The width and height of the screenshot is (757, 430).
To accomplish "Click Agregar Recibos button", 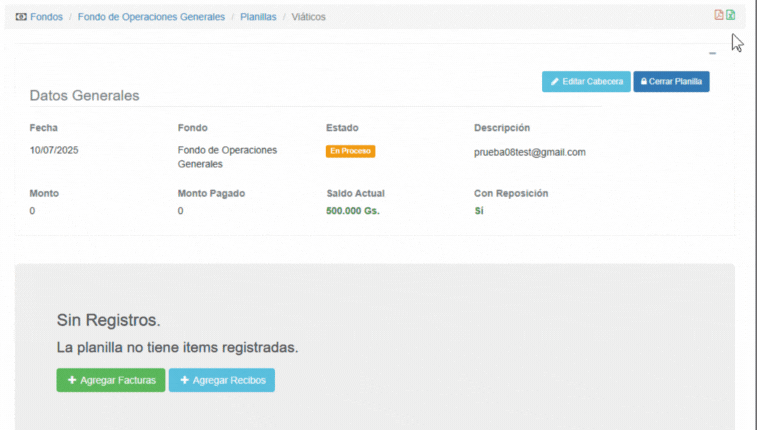I will click(222, 380).
